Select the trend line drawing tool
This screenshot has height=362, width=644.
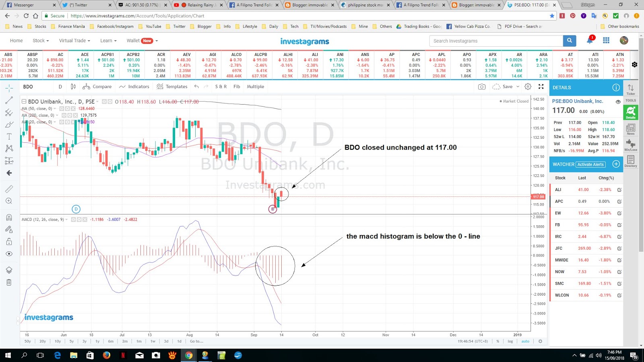click(x=9, y=100)
